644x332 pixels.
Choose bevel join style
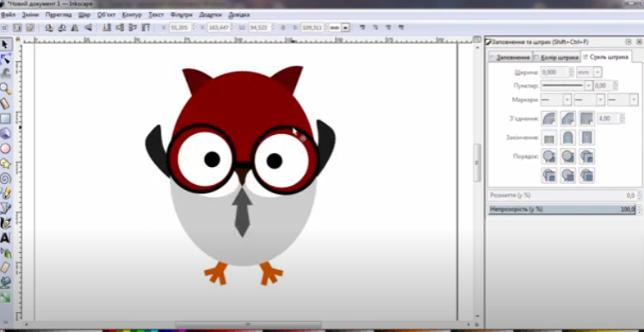[567, 119]
